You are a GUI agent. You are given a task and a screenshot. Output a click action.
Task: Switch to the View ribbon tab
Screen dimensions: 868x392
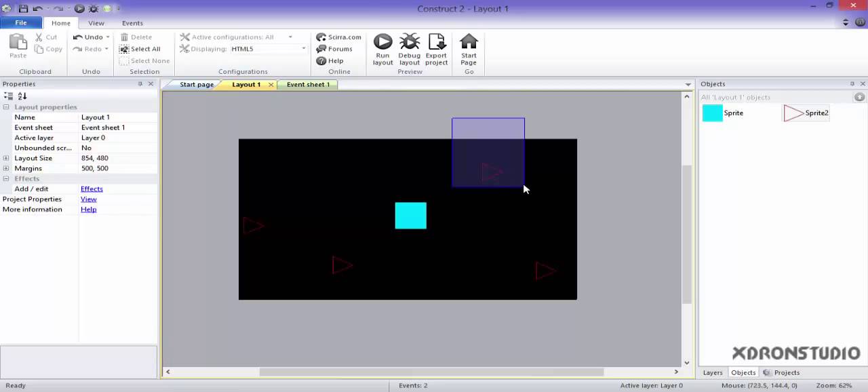[x=96, y=23]
